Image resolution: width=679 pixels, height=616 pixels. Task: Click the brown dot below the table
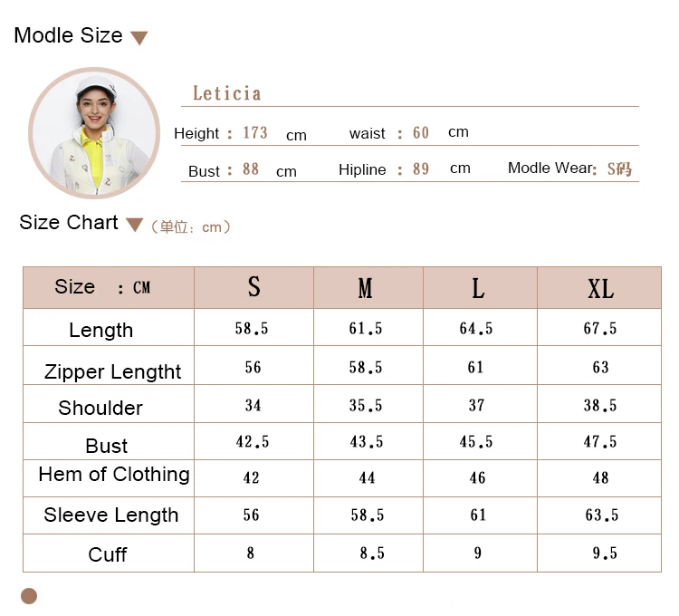tap(29, 595)
